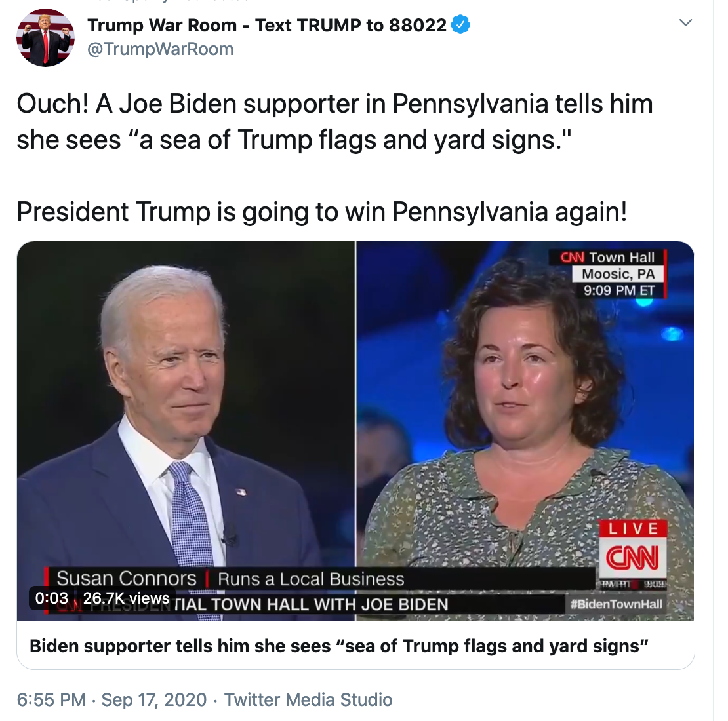
Task: Open the Trump War Room profile avatar
Action: (45, 37)
